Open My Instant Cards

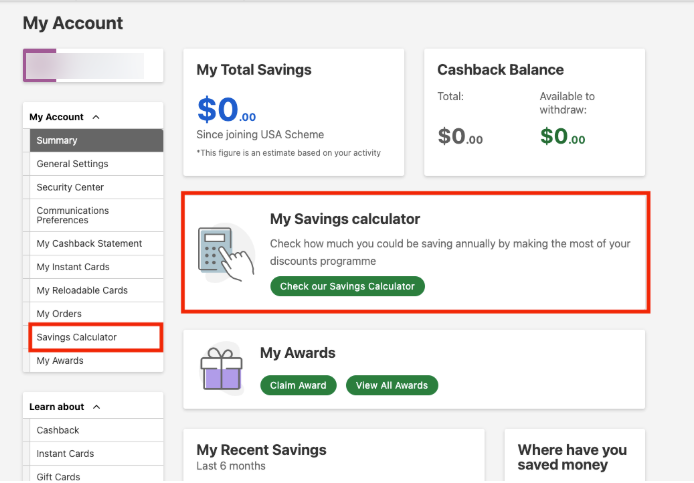pyautogui.click(x=95, y=267)
